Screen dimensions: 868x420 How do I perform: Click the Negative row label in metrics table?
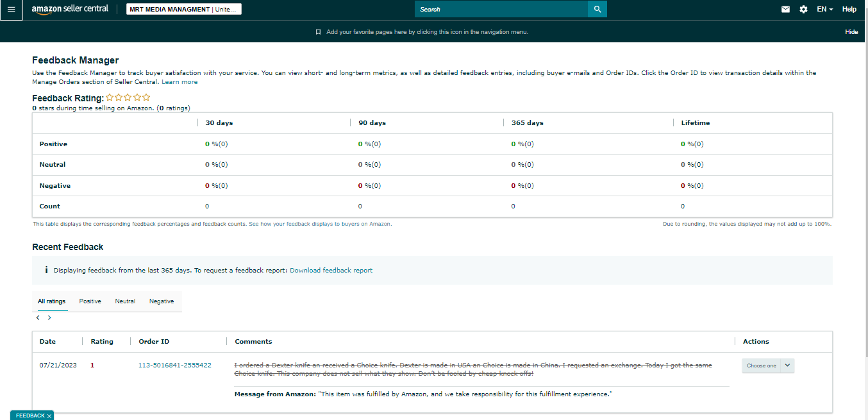pyautogui.click(x=55, y=186)
